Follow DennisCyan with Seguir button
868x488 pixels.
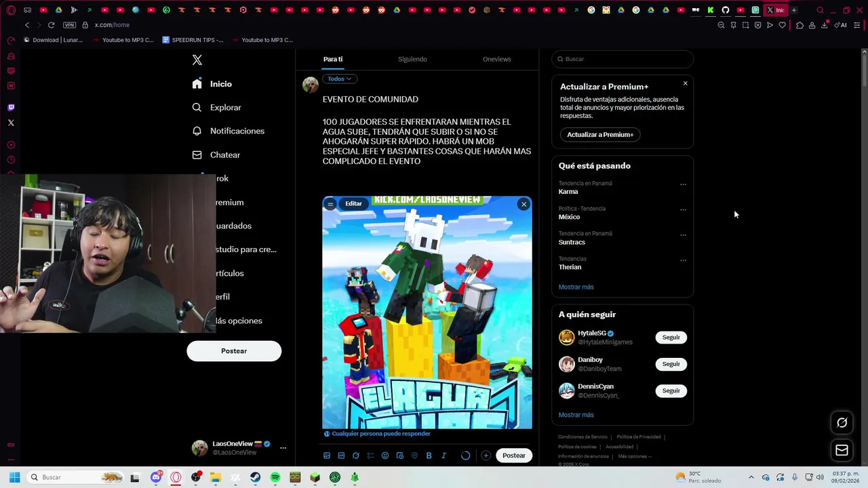coord(671,390)
